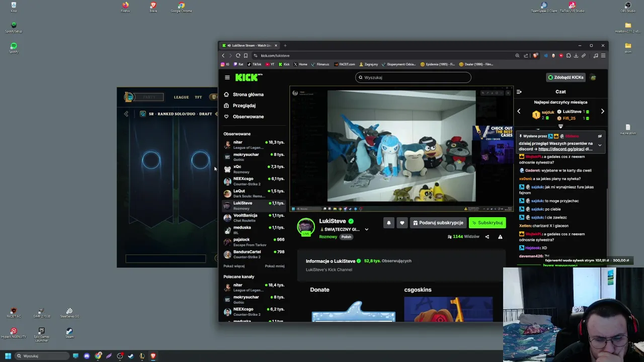Viewport: 644px width, 362px height.
Task: Open a new browser tab
Action: point(285,45)
